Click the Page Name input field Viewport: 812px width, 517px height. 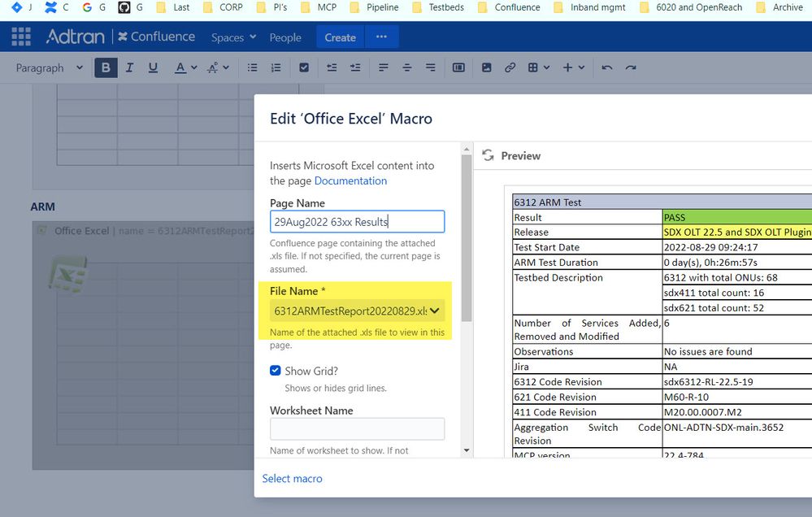point(358,222)
